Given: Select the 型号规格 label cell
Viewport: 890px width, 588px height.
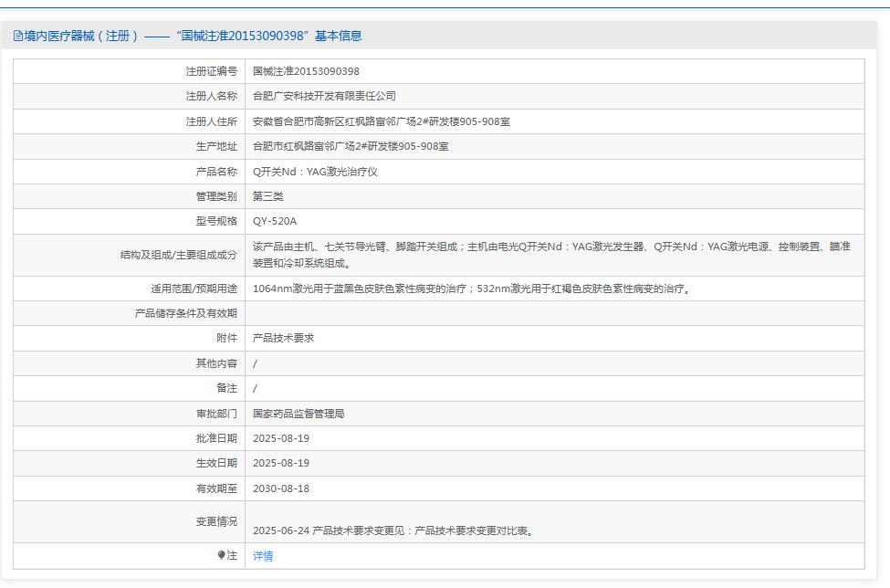Looking at the screenshot, I should [x=130, y=221].
